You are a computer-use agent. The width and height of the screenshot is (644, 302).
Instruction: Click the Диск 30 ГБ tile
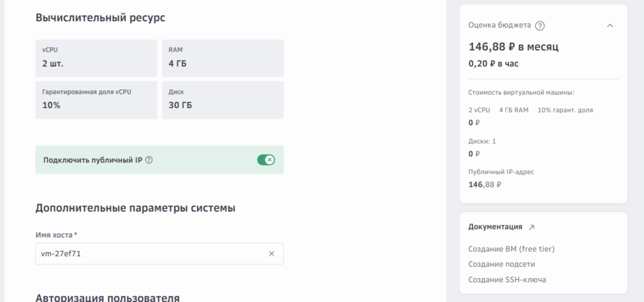223,99
